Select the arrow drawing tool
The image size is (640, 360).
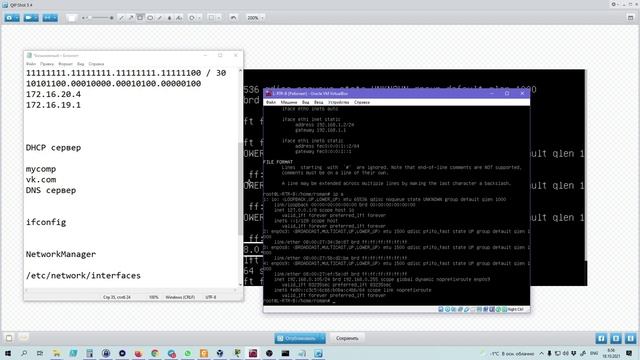[131, 18]
